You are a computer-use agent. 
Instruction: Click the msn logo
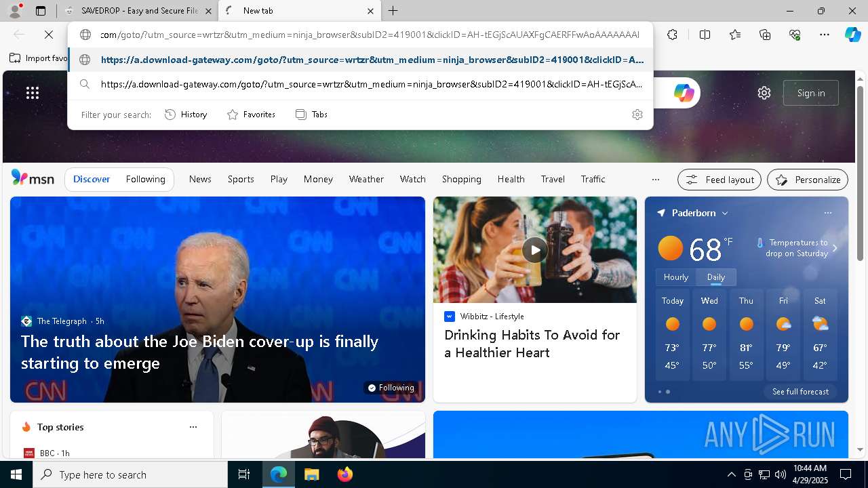click(33, 178)
